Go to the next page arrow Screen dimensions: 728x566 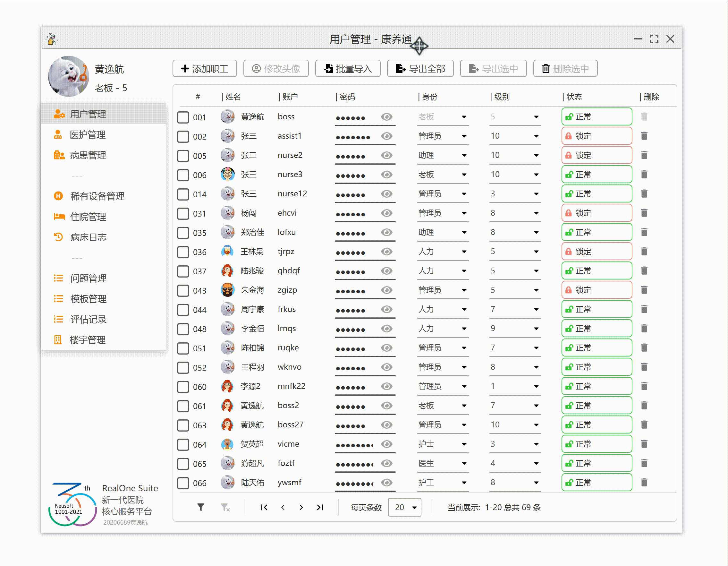[x=301, y=507]
